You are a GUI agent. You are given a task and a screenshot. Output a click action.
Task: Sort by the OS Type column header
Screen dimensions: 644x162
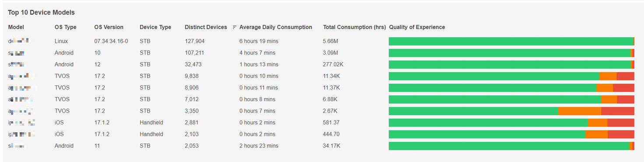pos(66,27)
